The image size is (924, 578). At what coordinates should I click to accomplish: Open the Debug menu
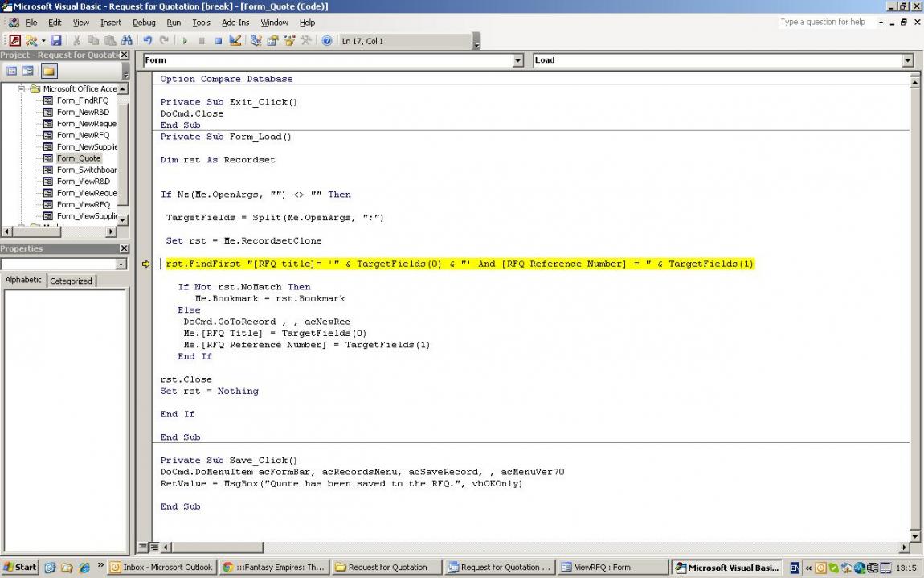pos(144,23)
